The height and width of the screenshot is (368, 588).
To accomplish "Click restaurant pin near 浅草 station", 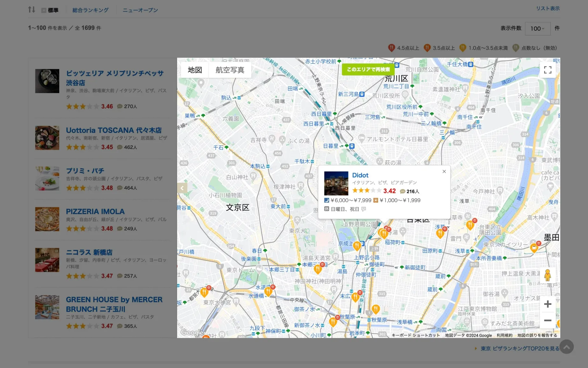I will [x=440, y=233].
